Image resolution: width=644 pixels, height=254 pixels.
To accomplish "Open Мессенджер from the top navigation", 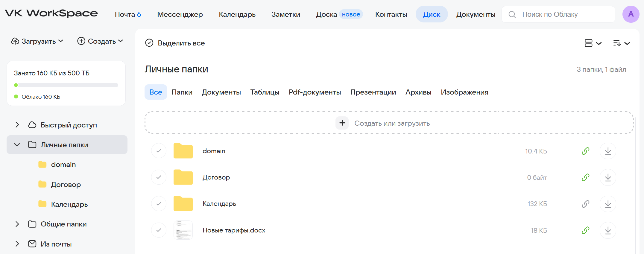I will click(x=180, y=14).
